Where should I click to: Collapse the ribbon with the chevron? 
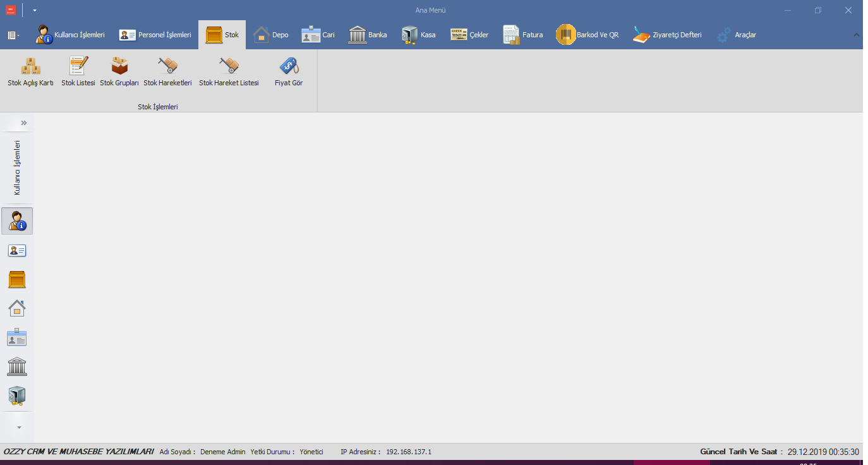point(857,35)
